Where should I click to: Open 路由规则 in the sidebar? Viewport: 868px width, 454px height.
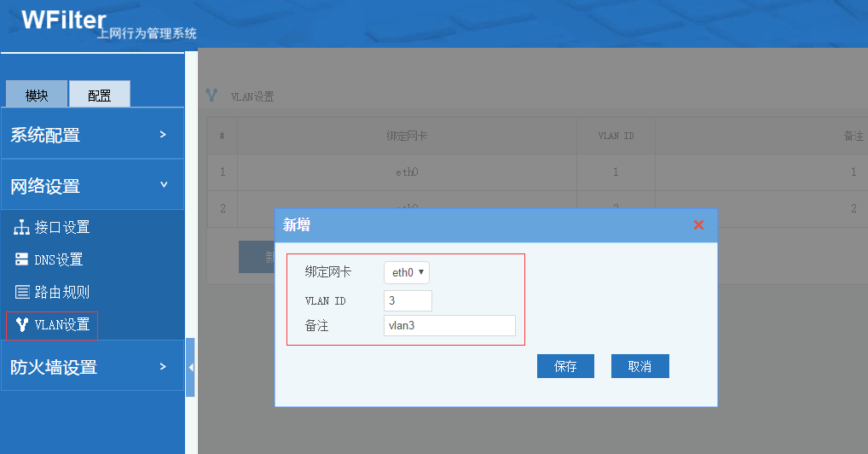pyautogui.click(x=62, y=292)
